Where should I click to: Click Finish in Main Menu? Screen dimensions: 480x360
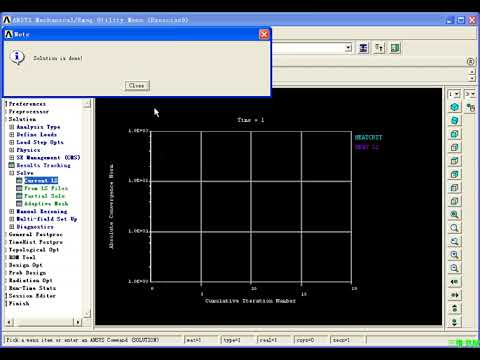pos(19,303)
